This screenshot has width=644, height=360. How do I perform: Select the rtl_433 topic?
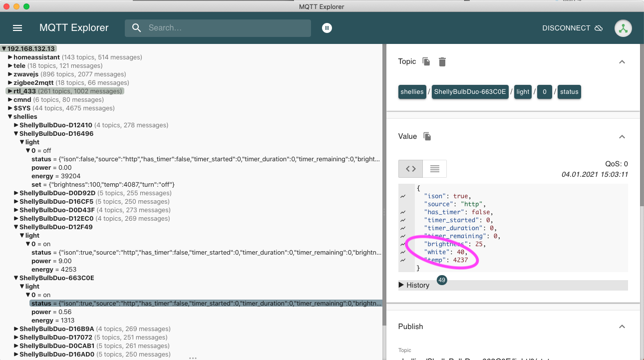coord(25,91)
